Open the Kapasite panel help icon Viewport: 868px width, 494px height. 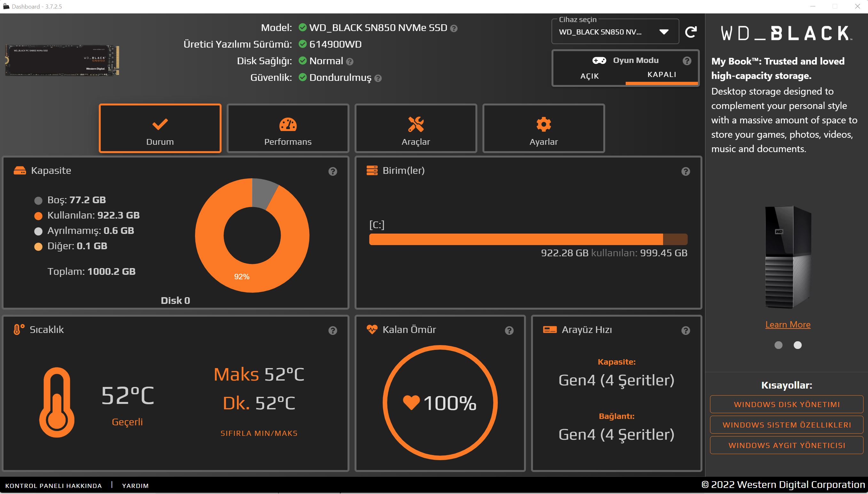coord(333,171)
